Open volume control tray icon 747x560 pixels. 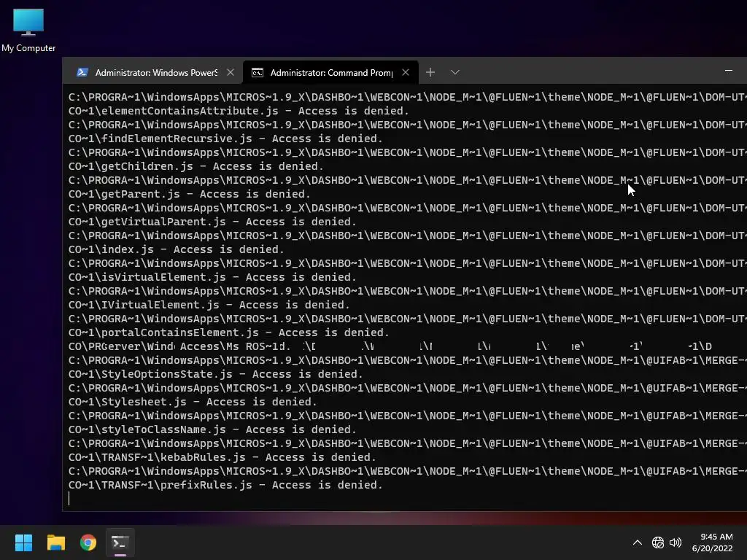click(x=675, y=542)
